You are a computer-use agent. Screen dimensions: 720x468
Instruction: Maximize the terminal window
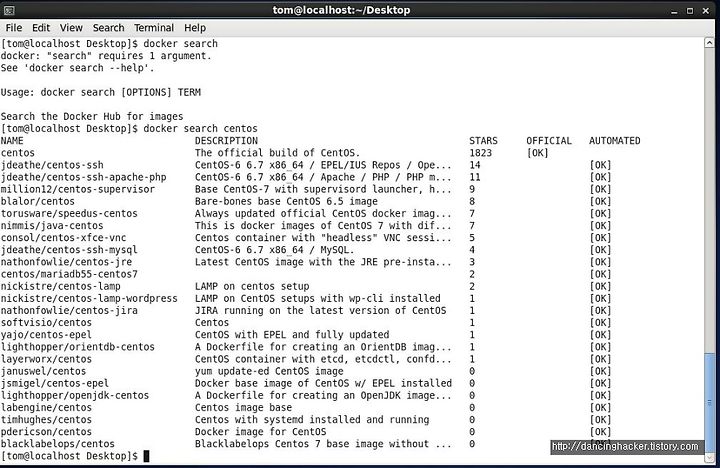[690, 11]
